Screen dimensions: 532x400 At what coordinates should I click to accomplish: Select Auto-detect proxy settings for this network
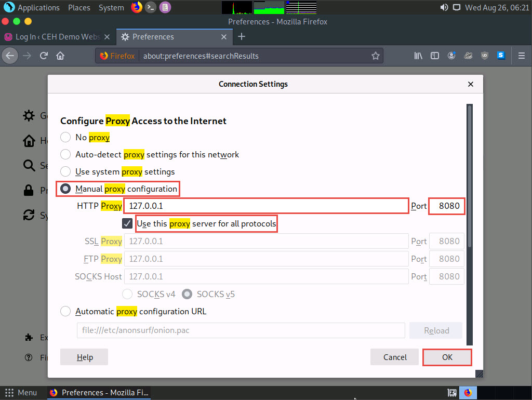tap(65, 154)
